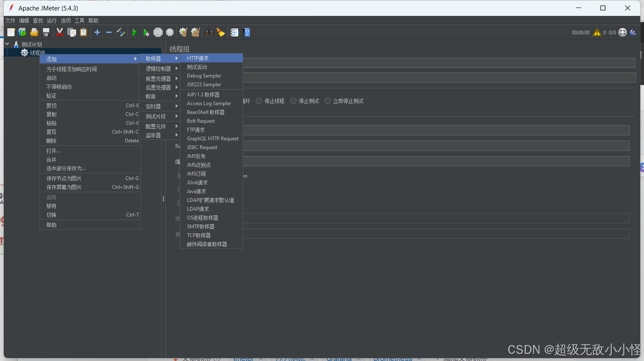Click the Open file folder icon

tap(34, 32)
